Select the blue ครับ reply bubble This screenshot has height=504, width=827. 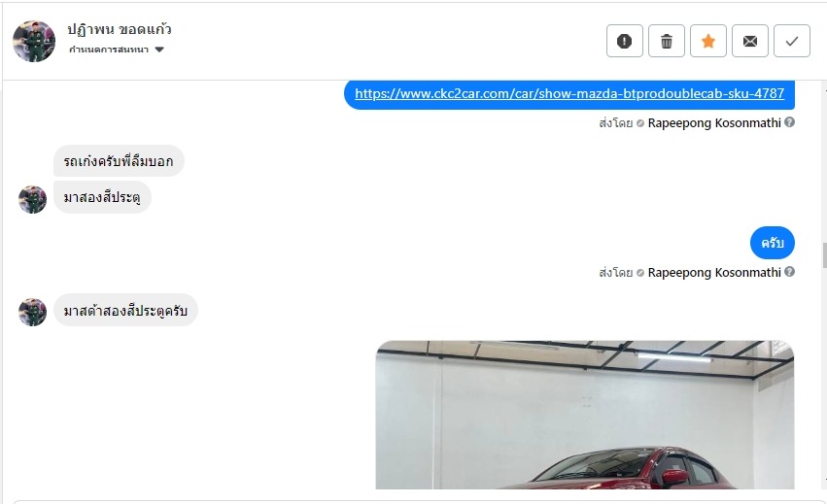(773, 243)
